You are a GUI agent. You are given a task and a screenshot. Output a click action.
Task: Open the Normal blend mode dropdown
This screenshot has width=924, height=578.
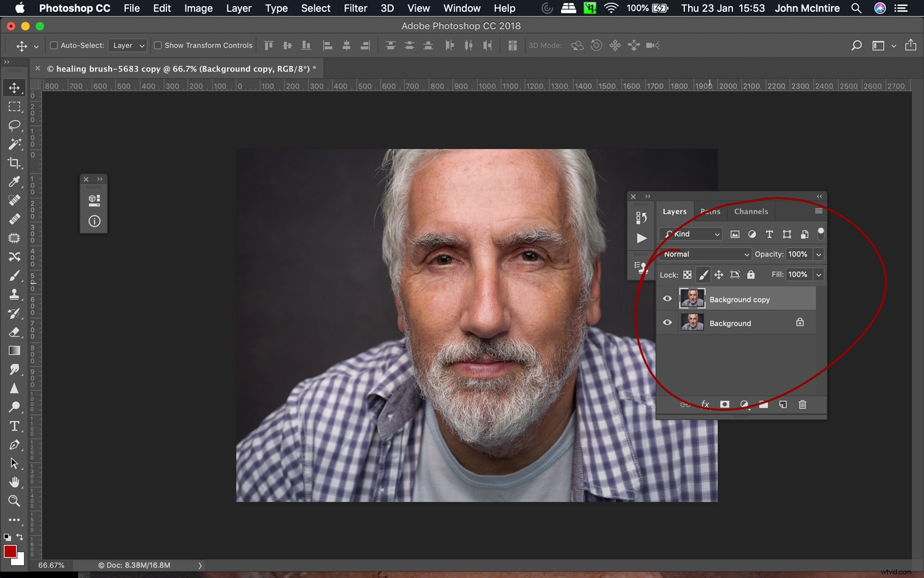pos(705,254)
